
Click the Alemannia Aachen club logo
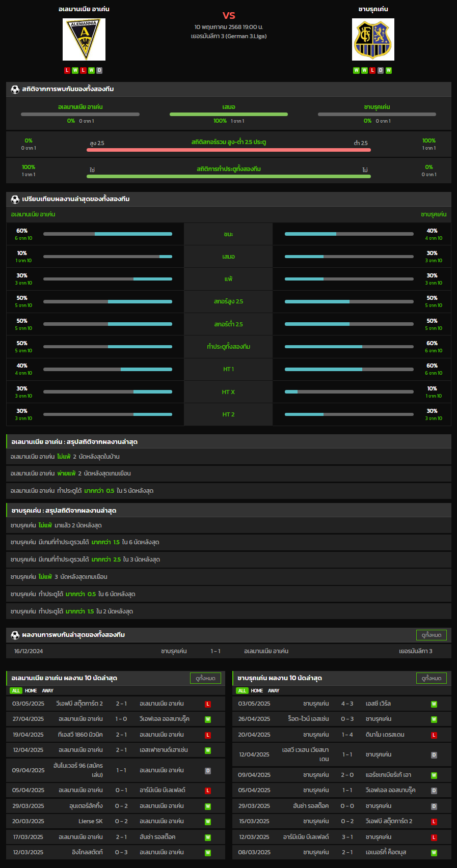pos(84,40)
